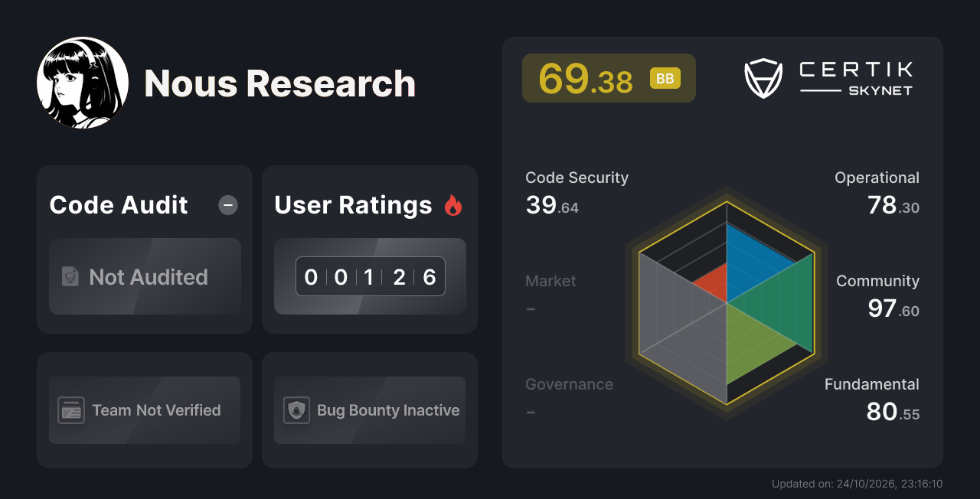Click the shield icon in Bug Bounty Inactive
Image resolution: width=980 pixels, height=499 pixels.
(296, 410)
